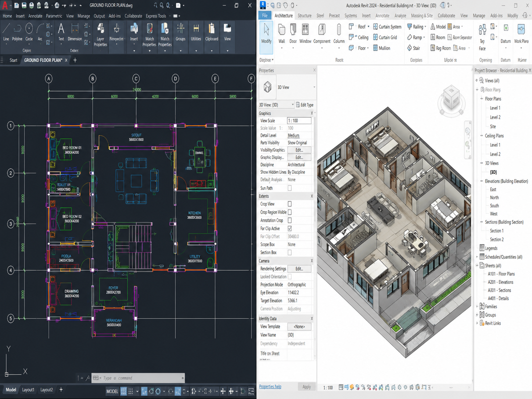Screen dimensions: 532x399
Task: Open the 3D View type selector dropdown
Action: point(314,87)
